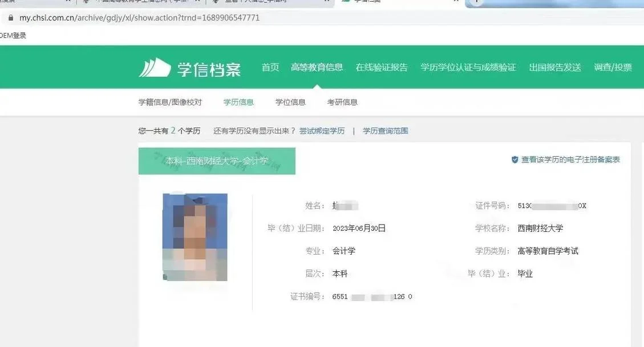Open 学历学位认证与成绩验证 menu
The image size is (644, 347).
point(468,67)
